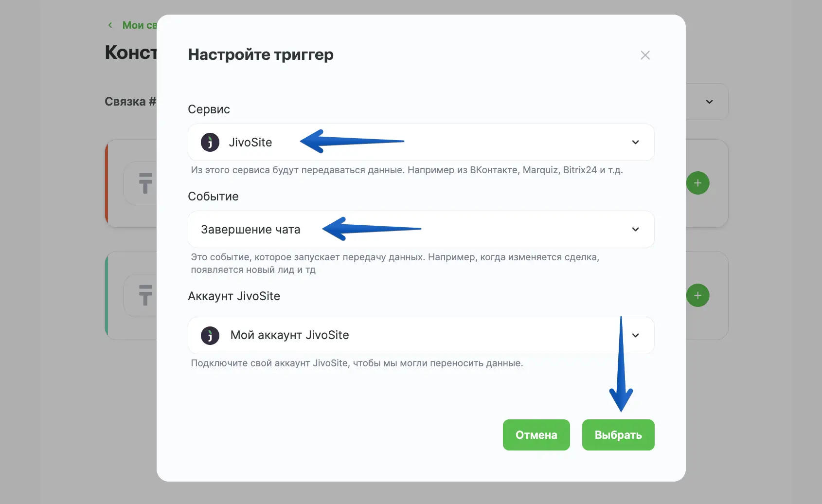Select the JivoSite service field text
The image size is (822, 504).
250,143
